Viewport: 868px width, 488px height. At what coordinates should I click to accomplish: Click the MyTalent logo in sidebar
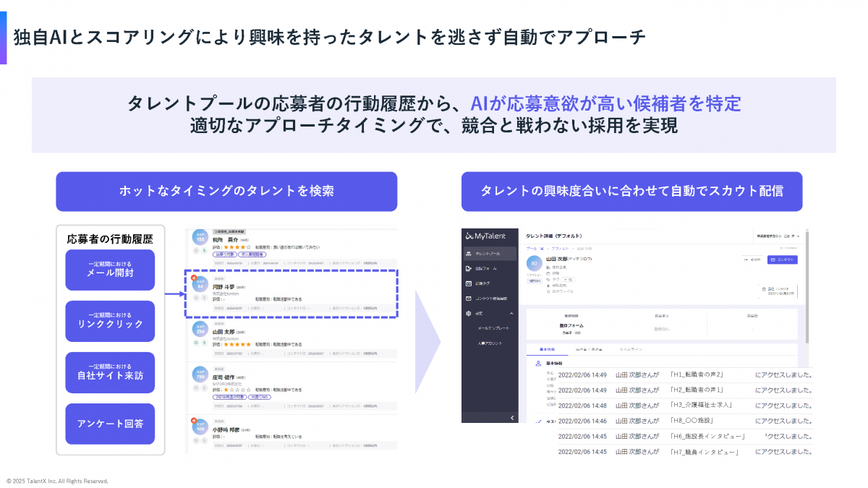click(486, 236)
